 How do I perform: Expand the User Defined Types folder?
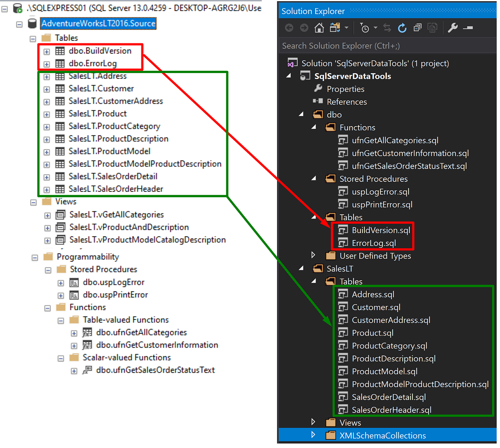click(x=313, y=255)
